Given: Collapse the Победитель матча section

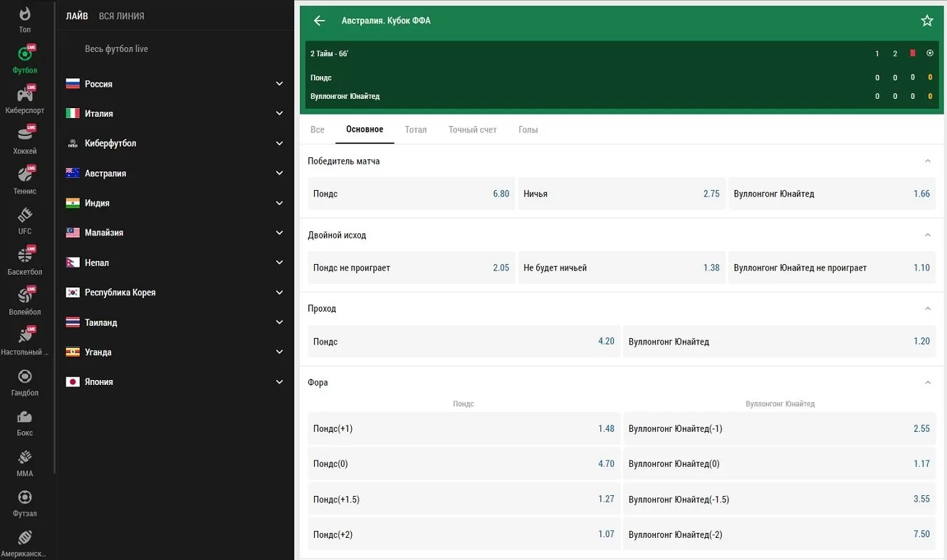Looking at the screenshot, I should tap(927, 162).
